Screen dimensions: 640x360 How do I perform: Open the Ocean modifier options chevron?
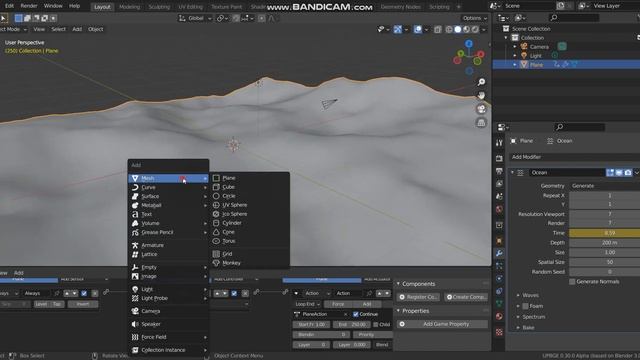[x=636, y=173]
